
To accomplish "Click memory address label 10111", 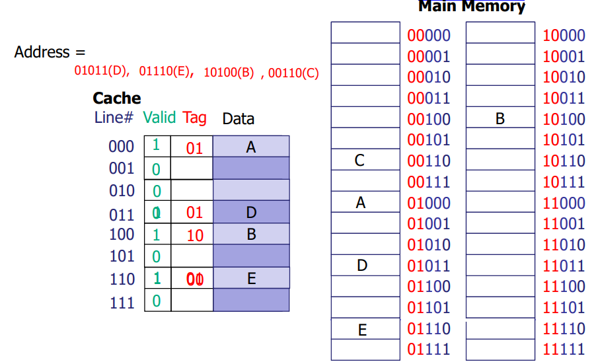I will pyautogui.click(x=564, y=182).
